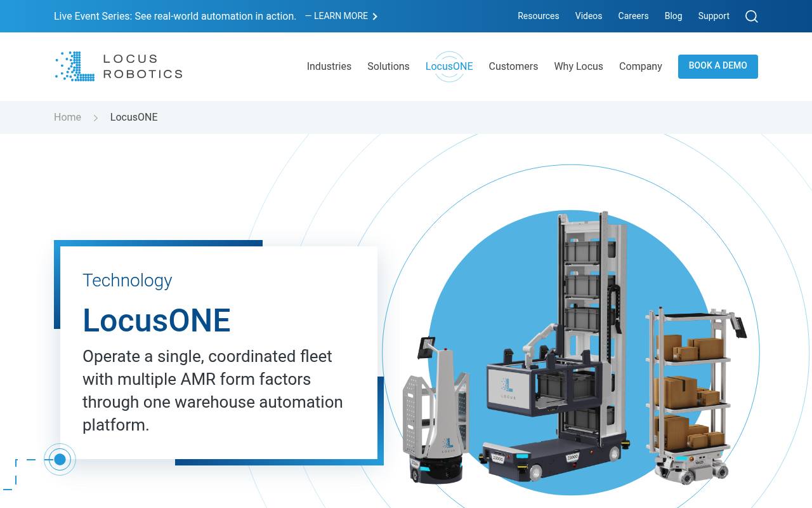Click the breadcrumb chevron separator after Home
Image resolution: width=812 pixels, height=508 pixels.
(x=96, y=117)
